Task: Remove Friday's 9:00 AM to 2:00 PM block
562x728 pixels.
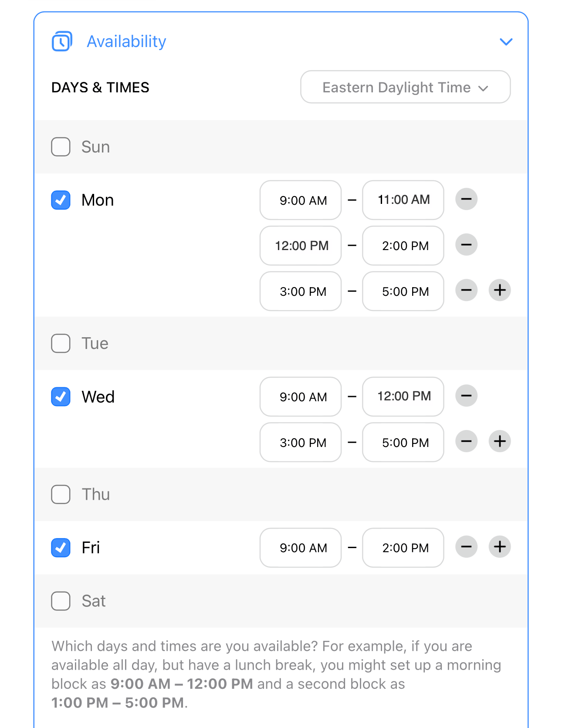Action: pos(466,547)
